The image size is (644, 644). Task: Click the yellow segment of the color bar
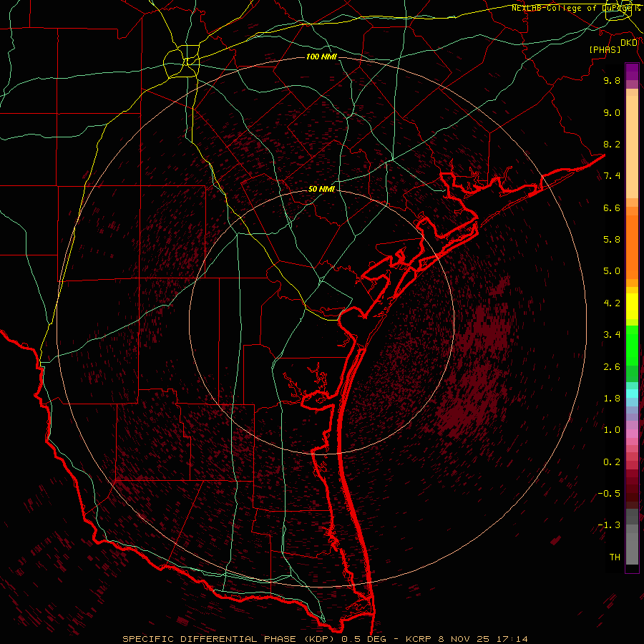point(632,306)
